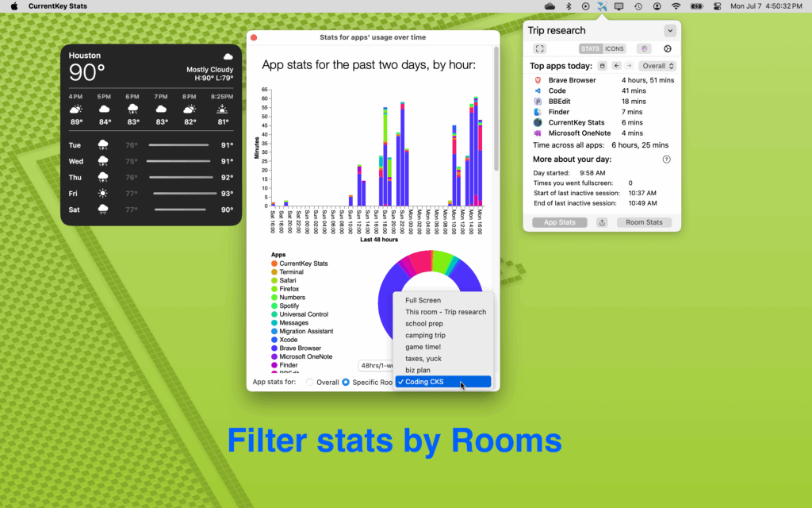Click the purple icon button next to ICONS

[x=644, y=48]
